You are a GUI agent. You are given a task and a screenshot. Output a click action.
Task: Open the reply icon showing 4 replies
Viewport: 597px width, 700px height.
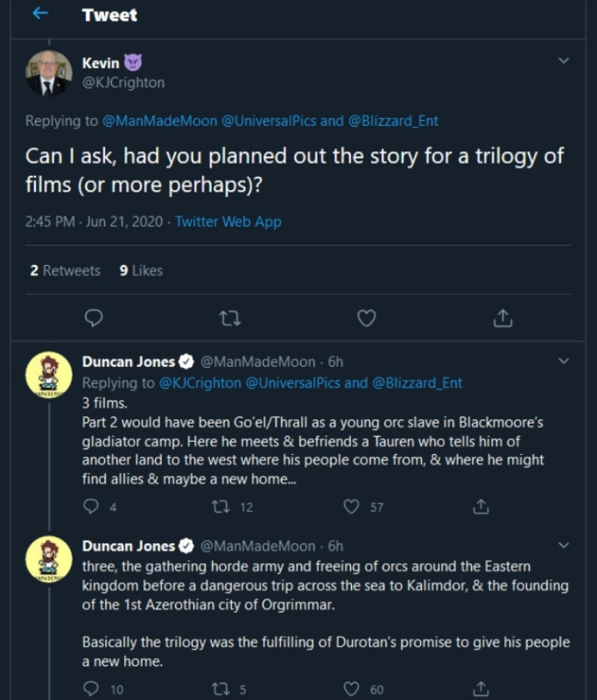[x=91, y=506]
